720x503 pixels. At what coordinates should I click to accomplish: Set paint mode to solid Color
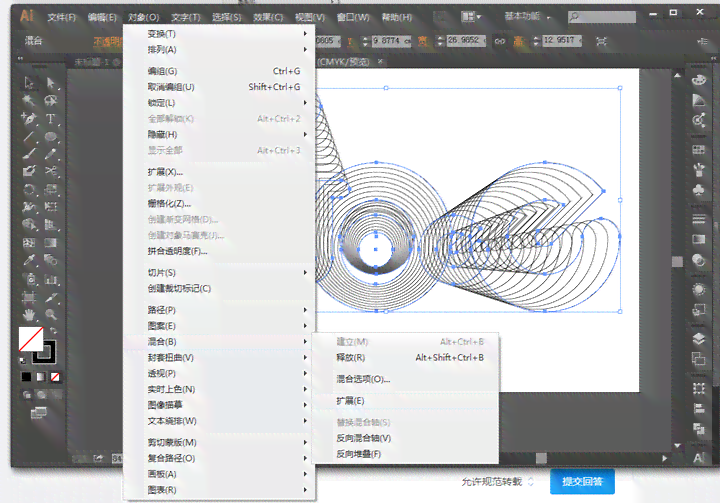[26, 377]
